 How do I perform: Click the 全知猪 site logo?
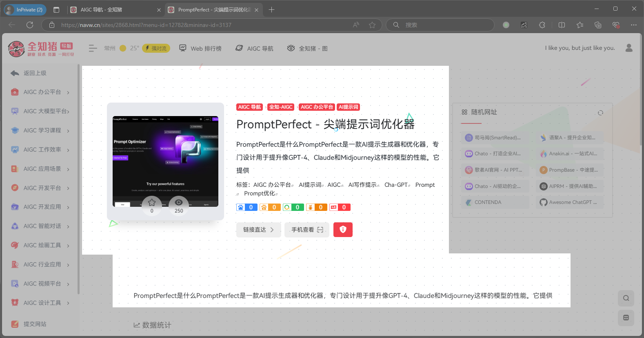pos(41,49)
